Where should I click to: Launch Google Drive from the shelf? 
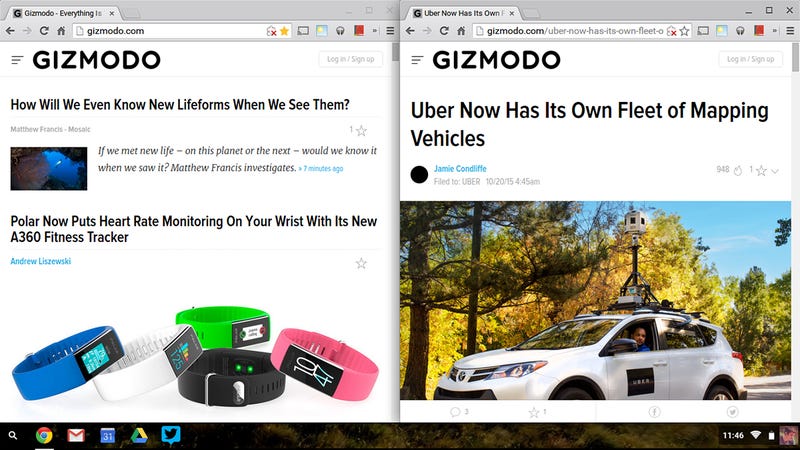139,435
